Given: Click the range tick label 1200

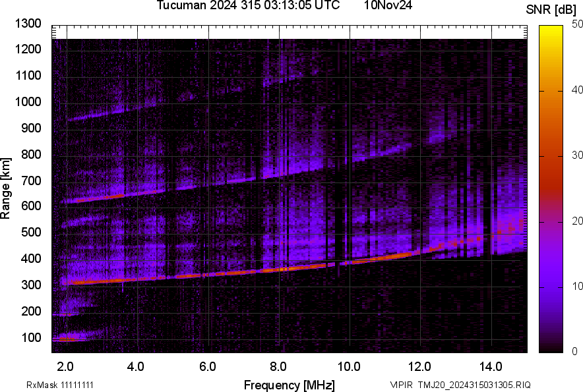Looking at the screenshot, I should (28, 49).
